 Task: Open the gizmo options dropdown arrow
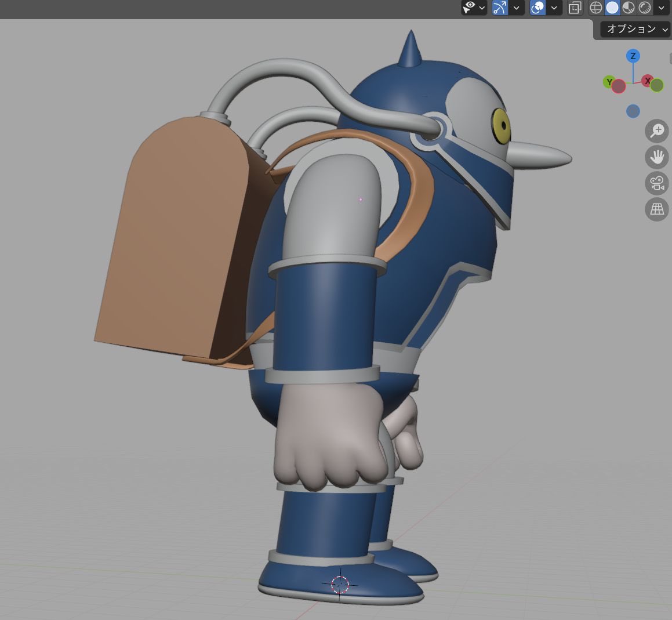517,8
